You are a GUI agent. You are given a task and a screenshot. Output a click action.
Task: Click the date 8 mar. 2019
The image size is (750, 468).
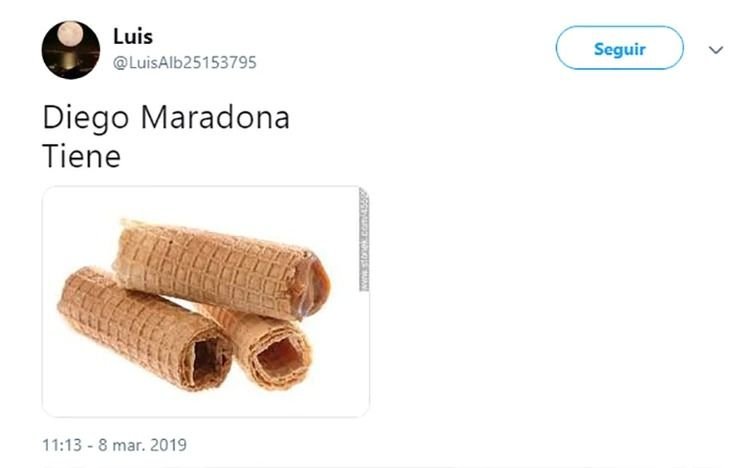(143, 445)
